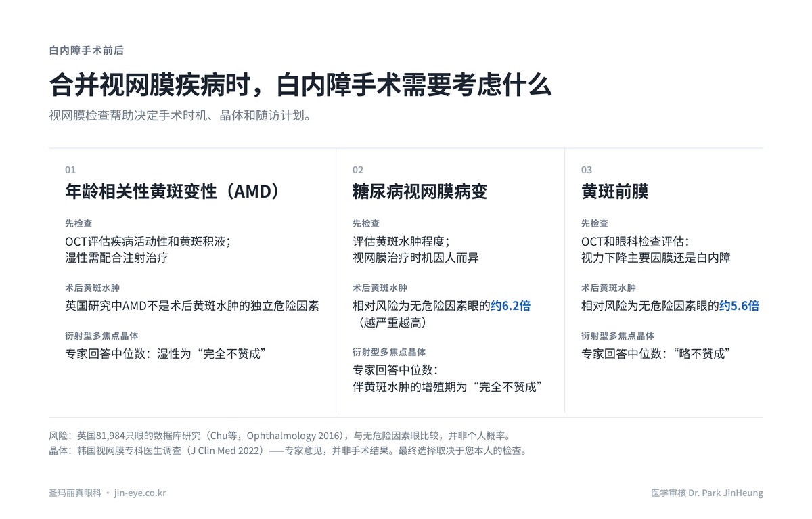This screenshot has height=519, width=812.
Task: Click the highlighted value '约5.6倍'
Action: (x=739, y=306)
